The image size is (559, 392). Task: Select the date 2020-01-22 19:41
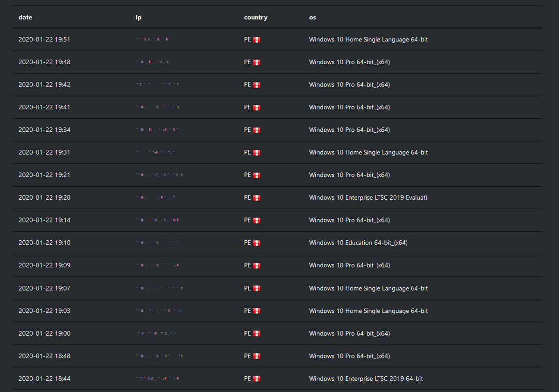[44, 107]
